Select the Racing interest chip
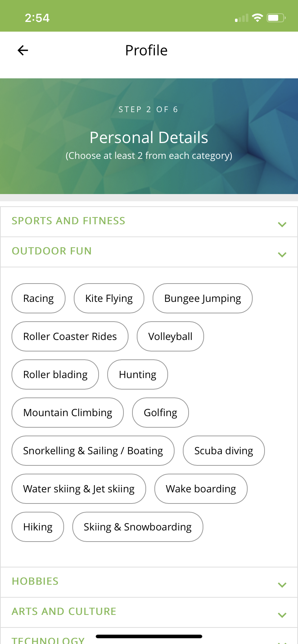This screenshot has height=644, width=298. (39, 298)
